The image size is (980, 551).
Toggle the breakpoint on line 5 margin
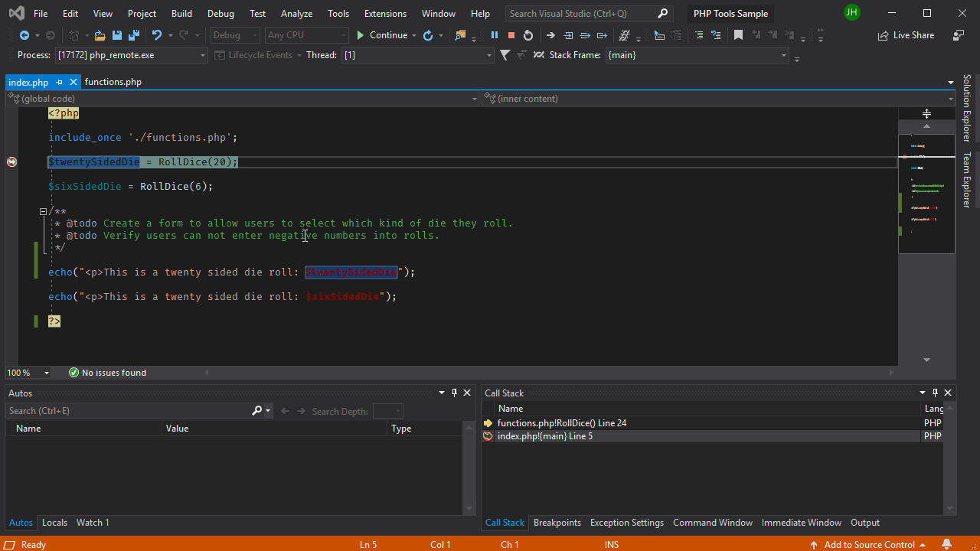coord(11,161)
